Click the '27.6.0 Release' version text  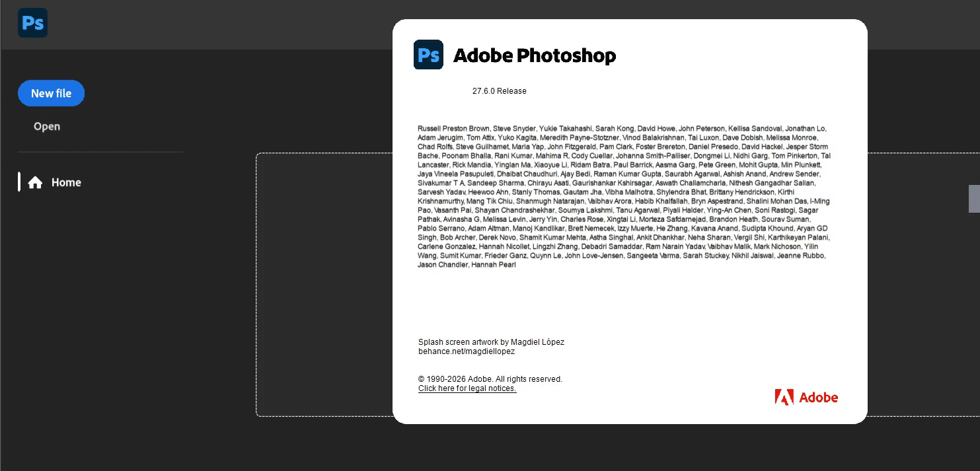point(500,91)
